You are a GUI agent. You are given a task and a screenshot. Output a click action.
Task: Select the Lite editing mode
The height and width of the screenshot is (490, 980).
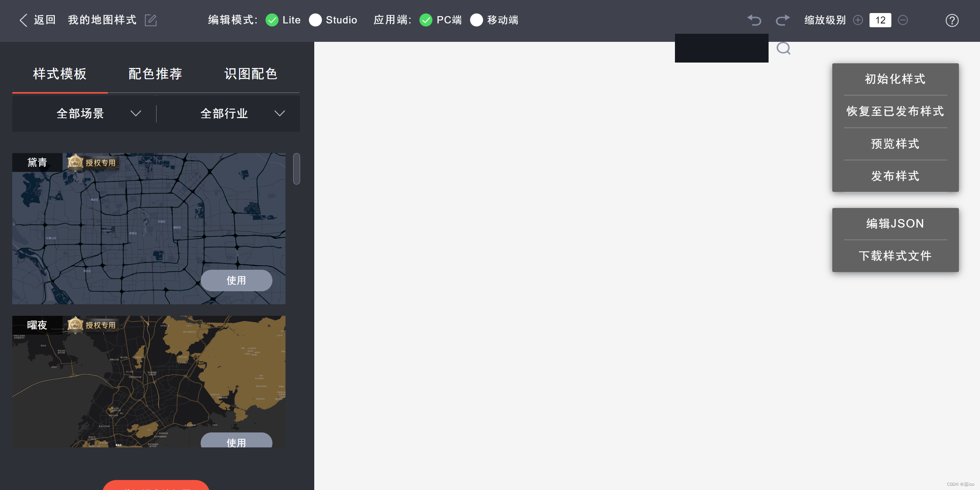[272, 20]
